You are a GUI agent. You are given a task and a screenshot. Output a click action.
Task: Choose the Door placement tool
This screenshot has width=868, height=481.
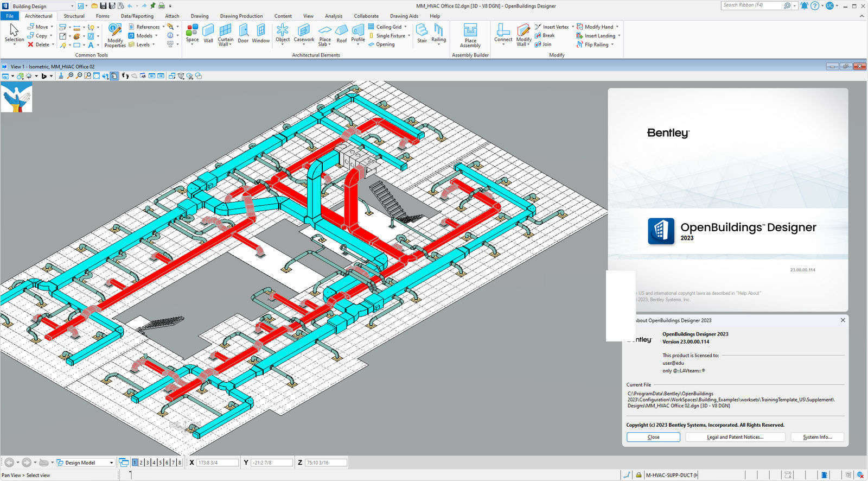click(x=243, y=34)
